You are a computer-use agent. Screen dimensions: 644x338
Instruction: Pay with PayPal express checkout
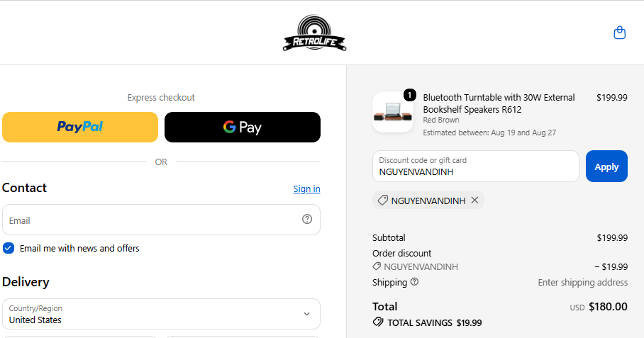80,127
